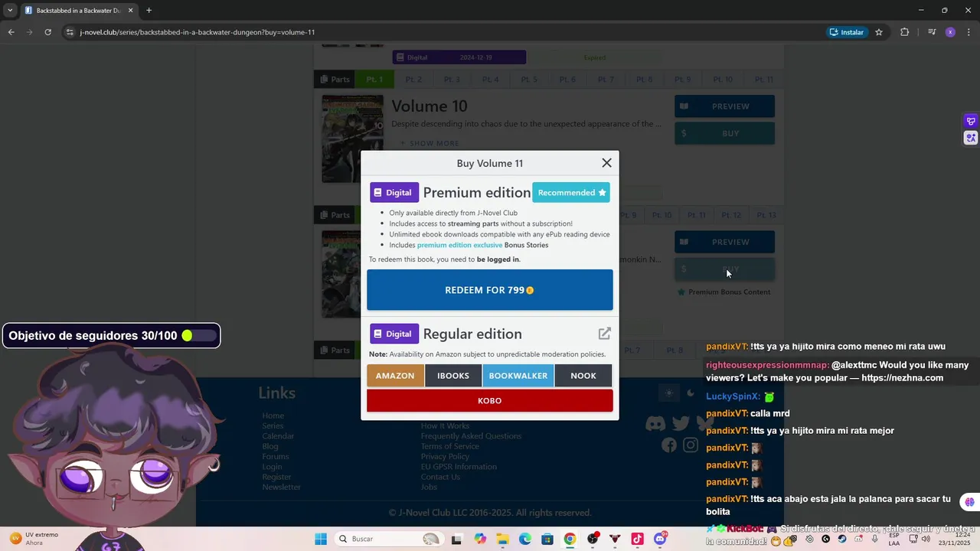Click the Parts label above Volume 10
The image size is (980, 551).
tap(335, 80)
